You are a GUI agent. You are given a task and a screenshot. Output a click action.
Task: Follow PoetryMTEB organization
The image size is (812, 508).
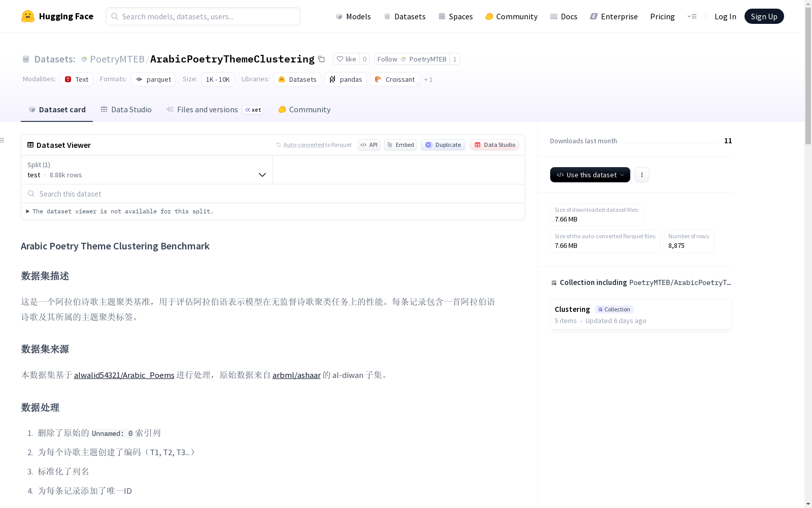[412, 59]
